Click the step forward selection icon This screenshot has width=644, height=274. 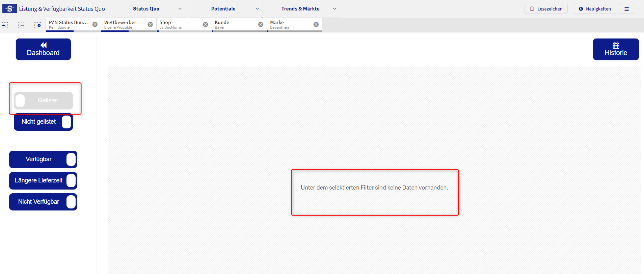tap(21, 25)
